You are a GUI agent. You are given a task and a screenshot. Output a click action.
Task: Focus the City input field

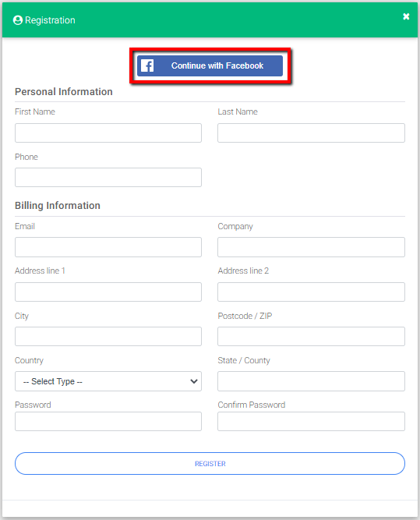(x=108, y=336)
